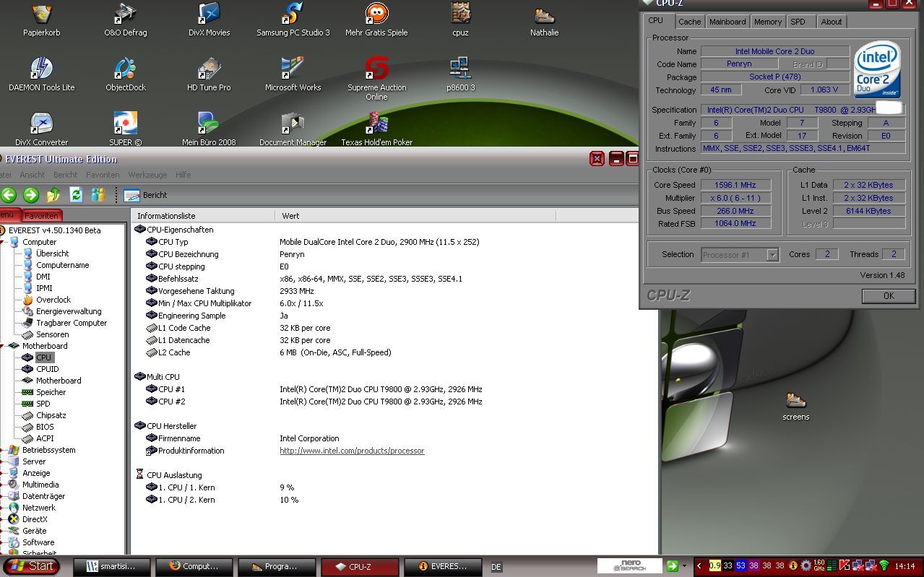Select Speicher tree item
This screenshot has width=924, height=577.
point(51,392)
